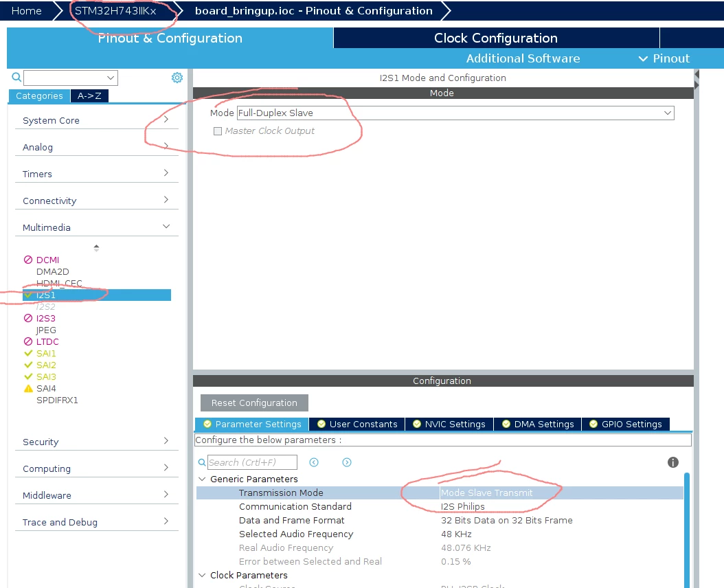Click the parameter search magnifier icon

(x=202, y=462)
